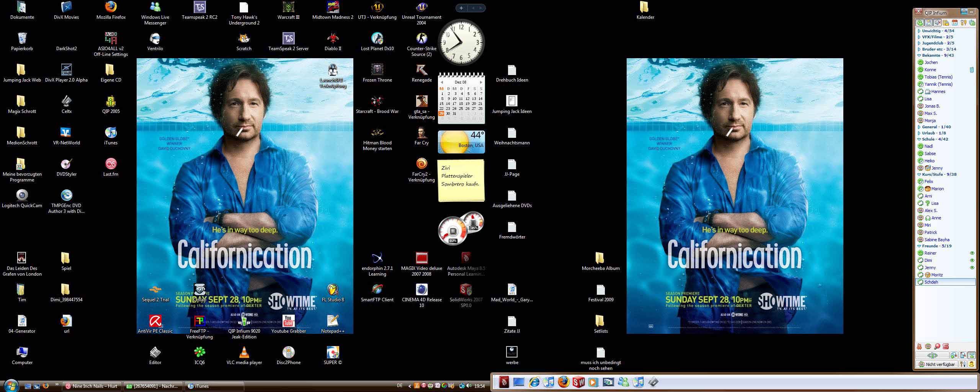The height and width of the screenshot is (392, 980).
Task: Toggle offline contacts display in QIP toolbar
Action: click(x=920, y=23)
